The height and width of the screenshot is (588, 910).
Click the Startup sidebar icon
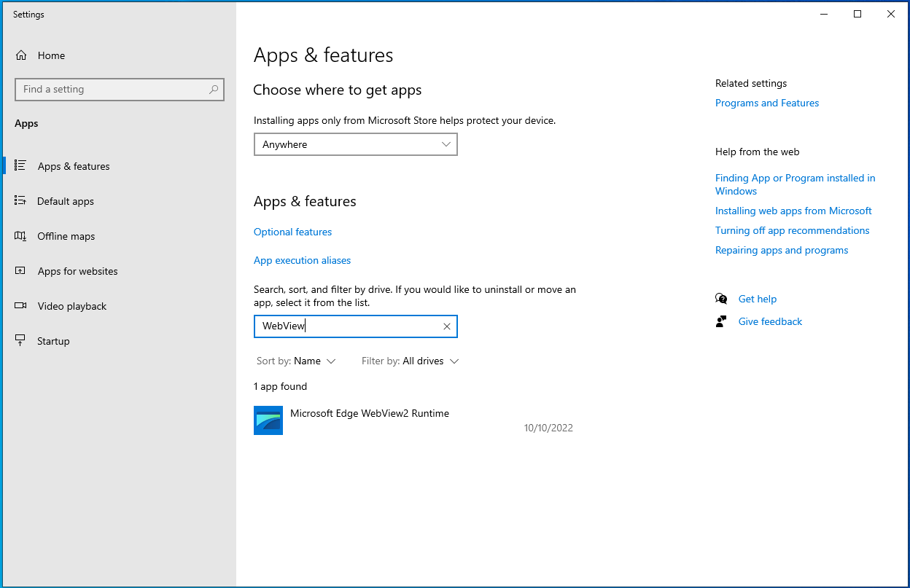point(20,340)
